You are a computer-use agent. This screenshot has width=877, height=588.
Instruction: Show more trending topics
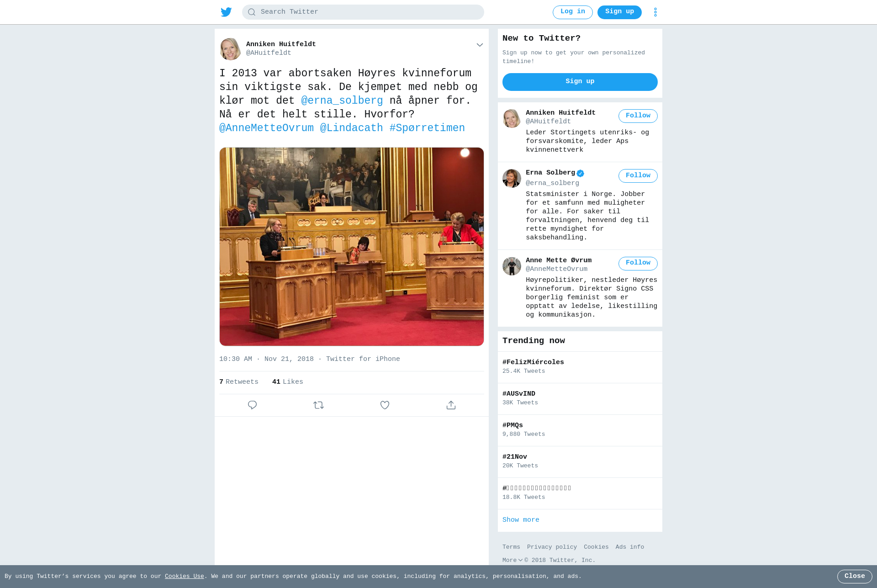[521, 520]
